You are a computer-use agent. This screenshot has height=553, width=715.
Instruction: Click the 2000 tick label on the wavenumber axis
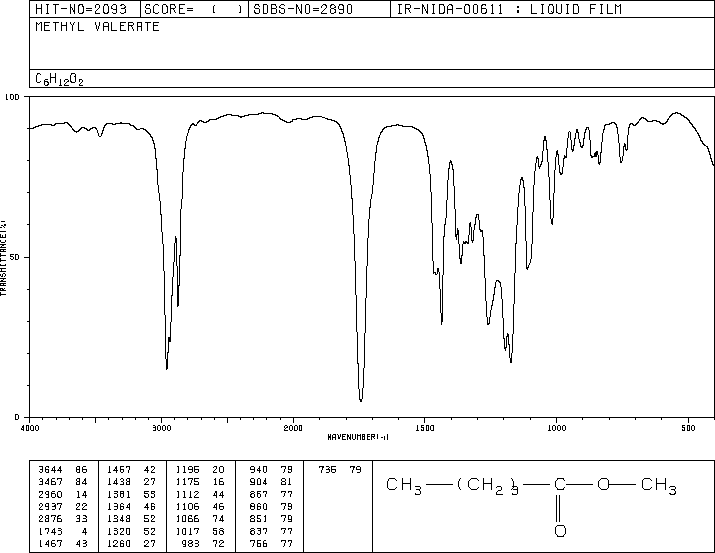click(292, 427)
